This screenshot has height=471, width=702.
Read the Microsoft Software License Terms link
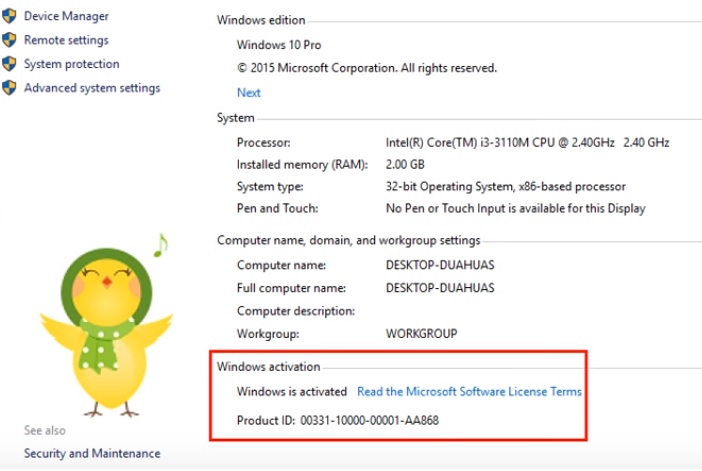(x=469, y=392)
